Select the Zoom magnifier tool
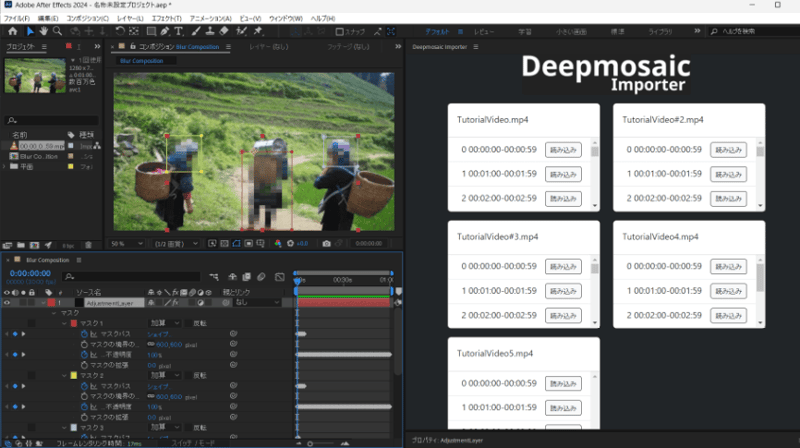Image resolution: width=800 pixels, height=448 pixels. pos(58,31)
